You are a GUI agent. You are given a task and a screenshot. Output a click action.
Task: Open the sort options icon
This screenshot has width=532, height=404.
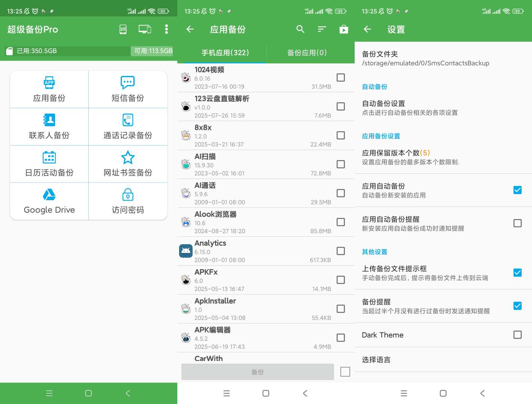coord(322,29)
